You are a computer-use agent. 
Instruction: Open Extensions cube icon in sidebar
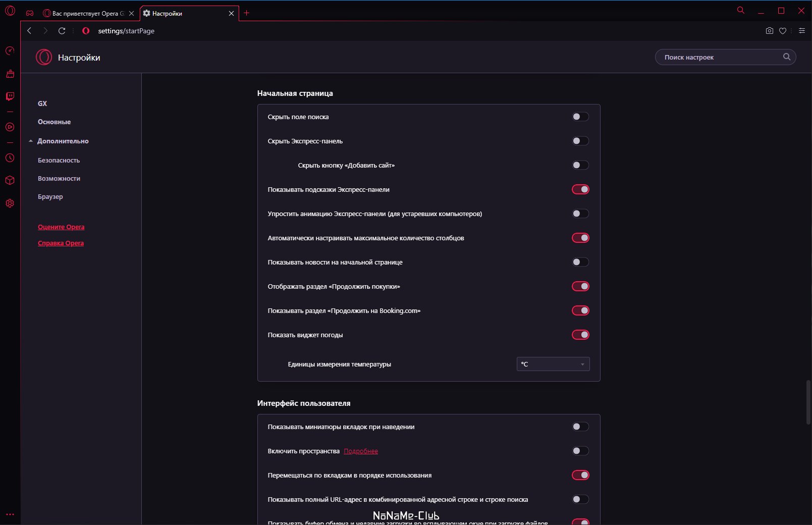[10, 180]
